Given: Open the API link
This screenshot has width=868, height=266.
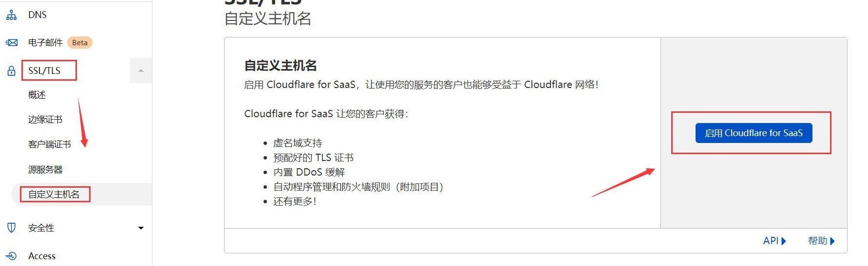Looking at the screenshot, I should click(x=771, y=241).
